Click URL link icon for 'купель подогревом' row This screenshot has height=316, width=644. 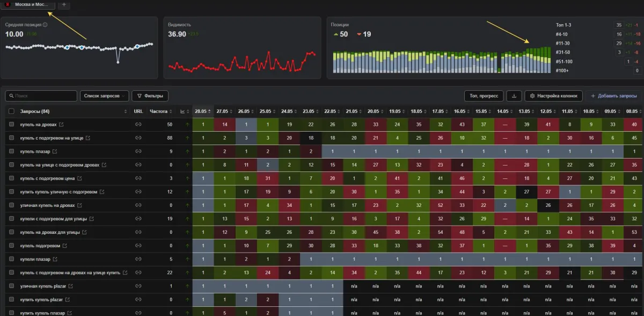pyautogui.click(x=138, y=246)
